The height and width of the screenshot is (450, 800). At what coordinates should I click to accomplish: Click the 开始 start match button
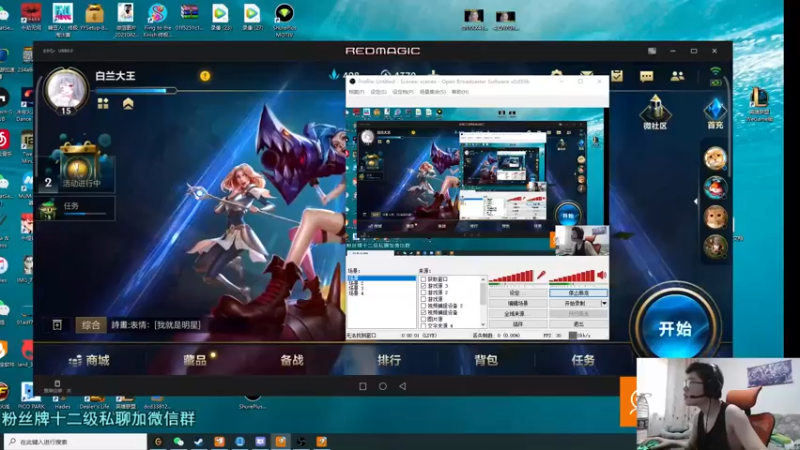[x=675, y=329]
